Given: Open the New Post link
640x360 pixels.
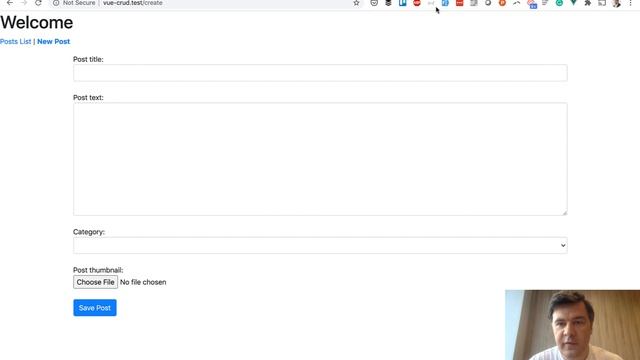Looking at the screenshot, I should (53, 41).
